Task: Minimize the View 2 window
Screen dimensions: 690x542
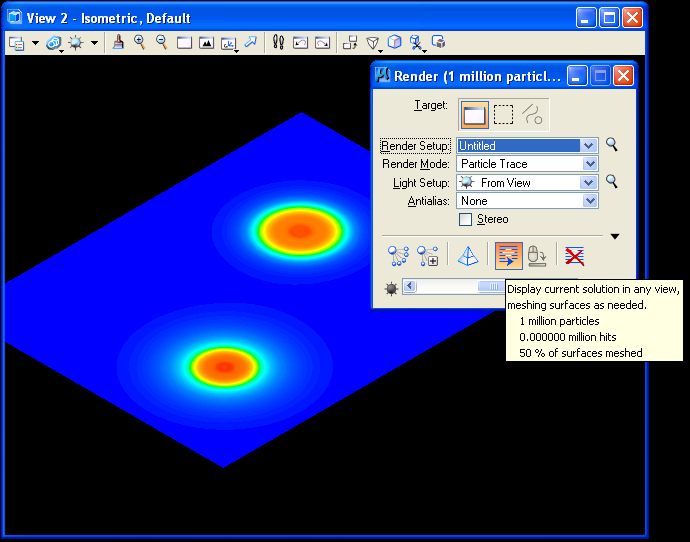Action: [586, 18]
